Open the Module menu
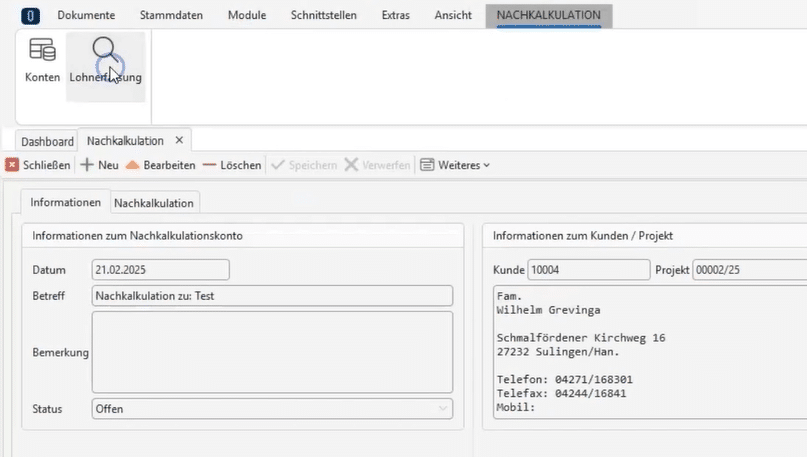Image resolution: width=807 pixels, height=457 pixels. click(247, 15)
